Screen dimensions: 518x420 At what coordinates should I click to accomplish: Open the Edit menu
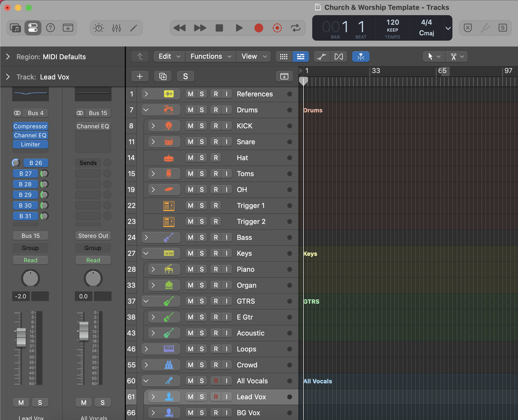tap(169, 57)
